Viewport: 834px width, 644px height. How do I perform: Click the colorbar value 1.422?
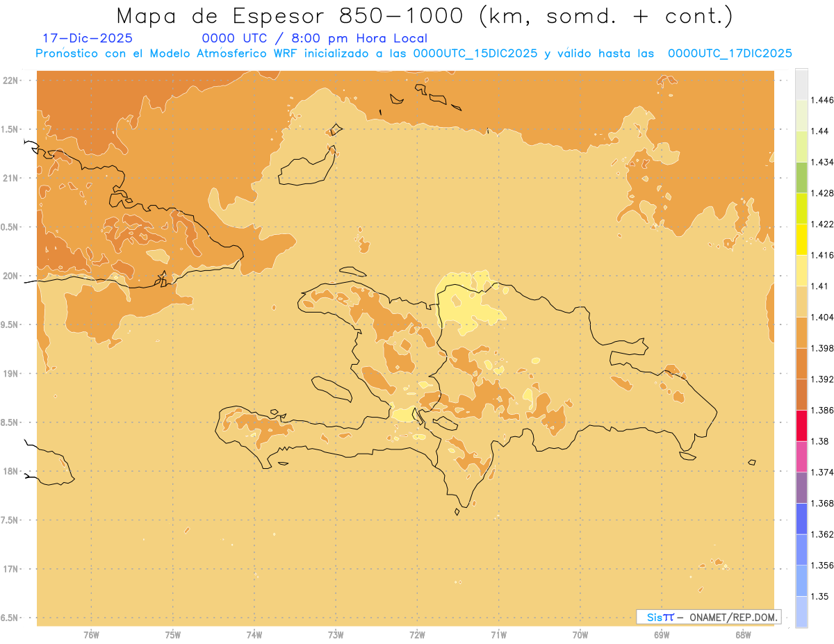coord(822,224)
